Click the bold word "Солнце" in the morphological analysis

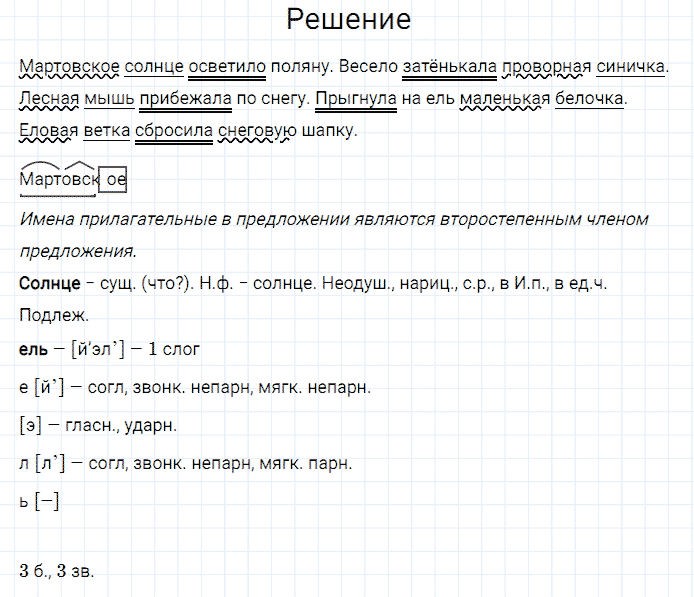pyautogui.click(x=49, y=284)
